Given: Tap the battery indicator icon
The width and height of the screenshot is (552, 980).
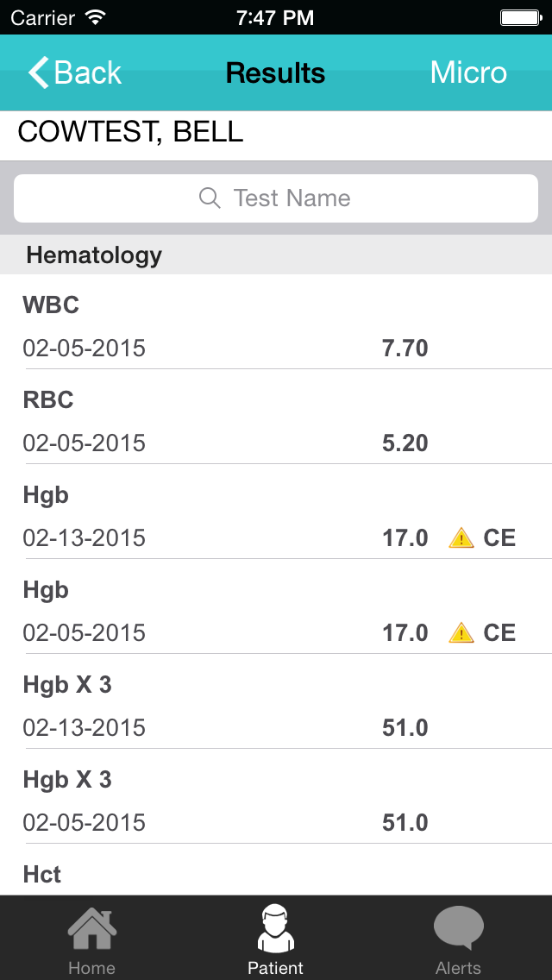Looking at the screenshot, I should (520, 17).
